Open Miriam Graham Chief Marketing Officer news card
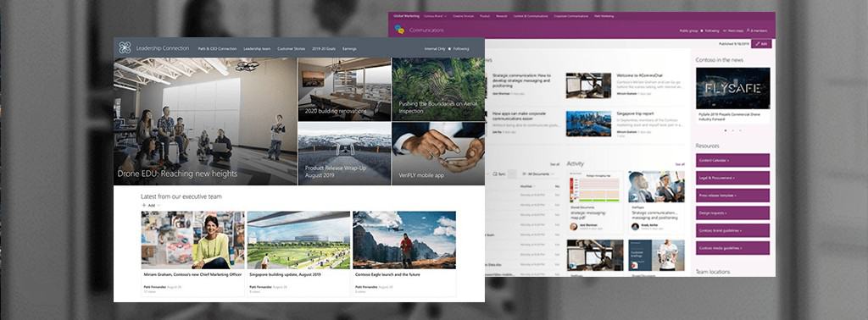This screenshot has width=868, height=320. 192,254
